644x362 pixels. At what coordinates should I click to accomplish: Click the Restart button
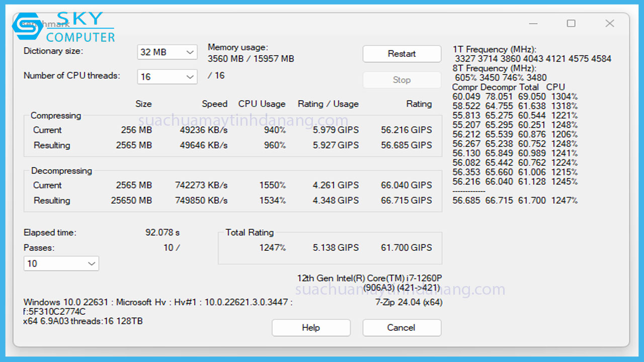click(x=401, y=54)
